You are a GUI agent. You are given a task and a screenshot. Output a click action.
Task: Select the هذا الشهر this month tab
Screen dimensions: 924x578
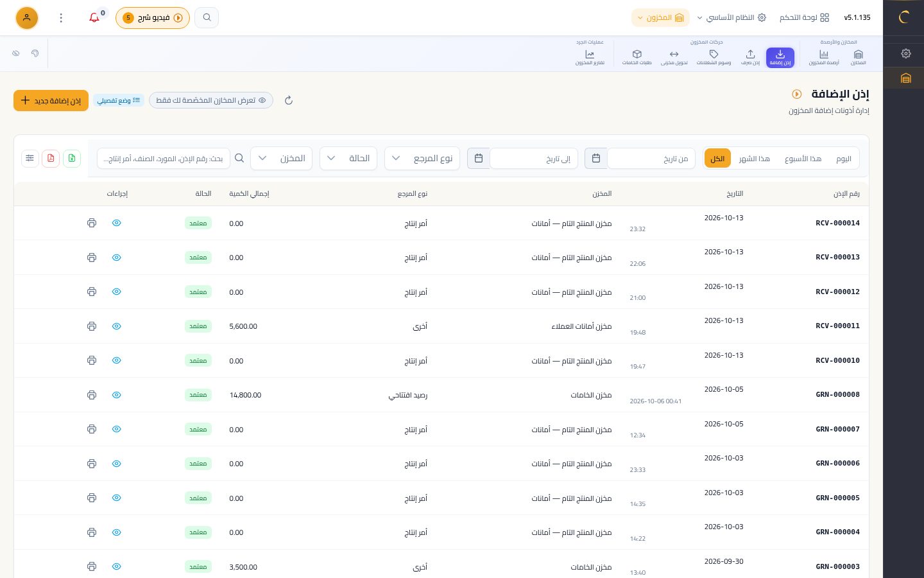pyautogui.click(x=754, y=159)
